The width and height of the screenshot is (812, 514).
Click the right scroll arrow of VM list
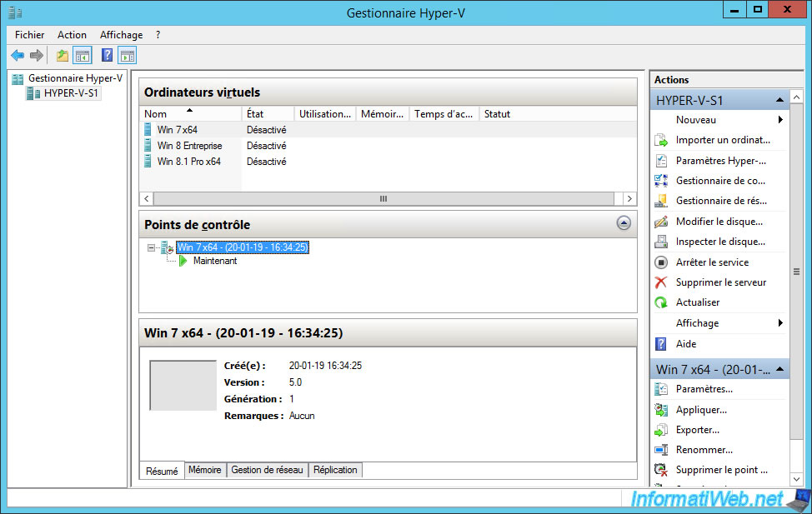point(629,199)
